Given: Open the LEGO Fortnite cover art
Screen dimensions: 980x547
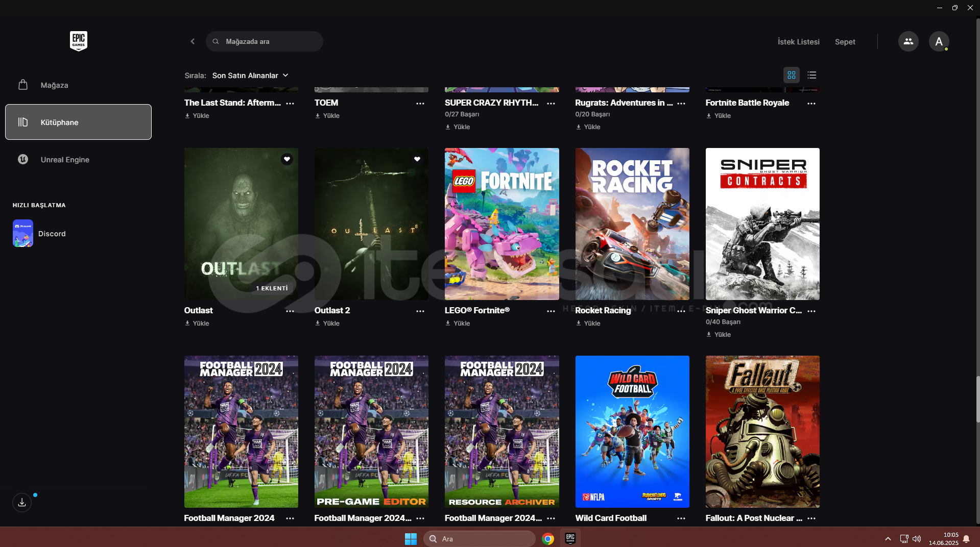Looking at the screenshot, I should coord(501,224).
